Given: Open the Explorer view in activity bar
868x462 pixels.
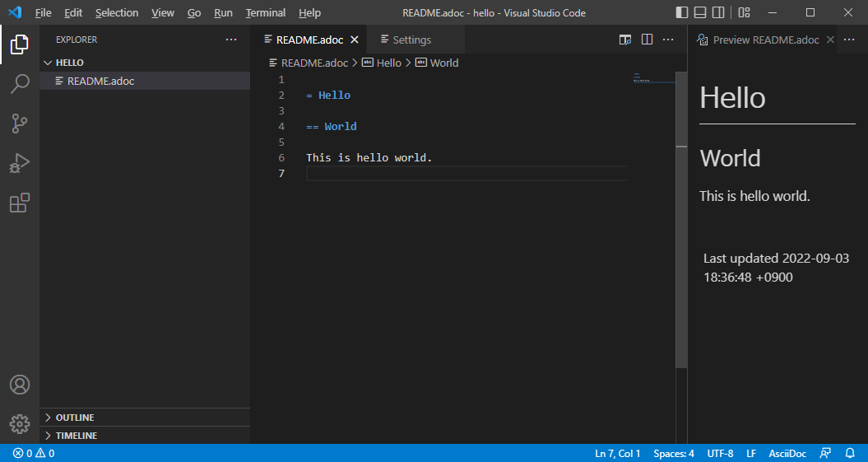Looking at the screenshot, I should (20, 44).
